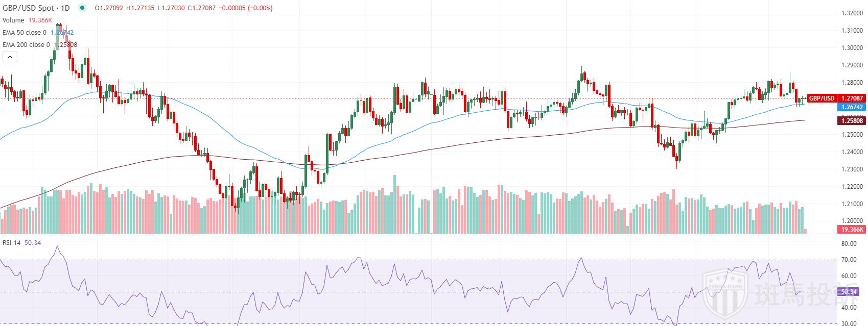Click the 1.20000 price axis level
The height and width of the screenshot is (326, 868).
coord(851,221)
